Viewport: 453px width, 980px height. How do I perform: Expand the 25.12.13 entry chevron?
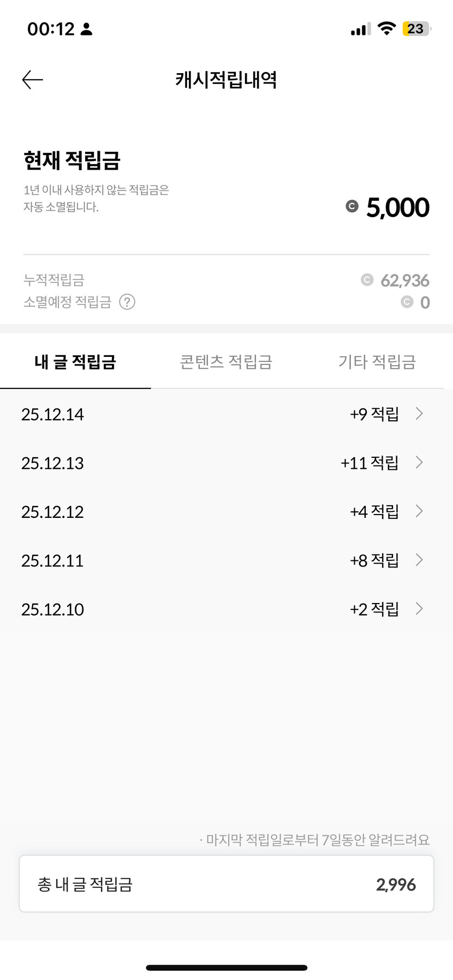pyautogui.click(x=419, y=462)
